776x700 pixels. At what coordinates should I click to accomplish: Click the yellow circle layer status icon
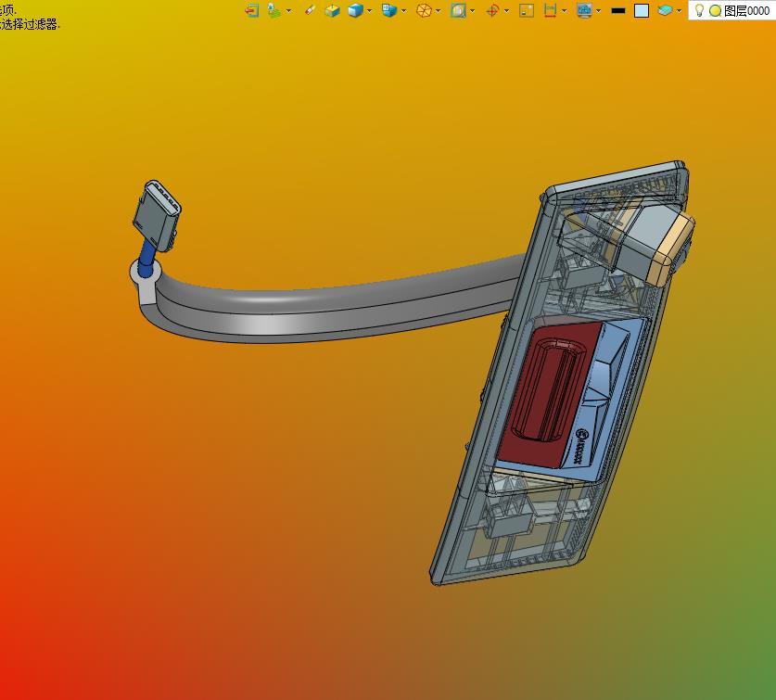[x=715, y=10]
